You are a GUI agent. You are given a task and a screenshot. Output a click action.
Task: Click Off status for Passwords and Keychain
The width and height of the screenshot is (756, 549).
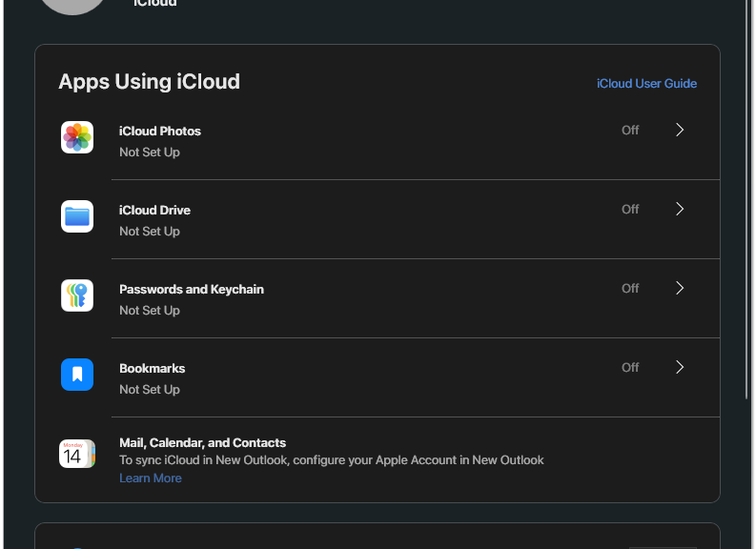tap(630, 288)
